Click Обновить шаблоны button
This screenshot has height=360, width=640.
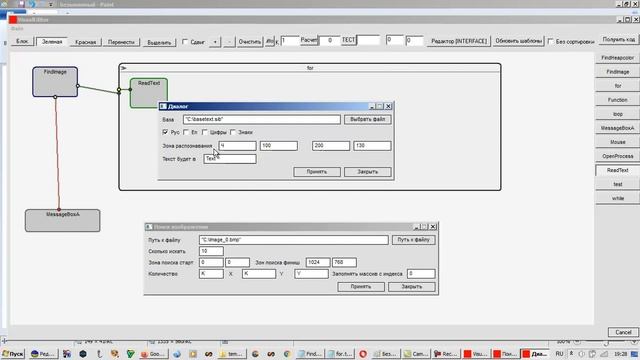coord(518,41)
